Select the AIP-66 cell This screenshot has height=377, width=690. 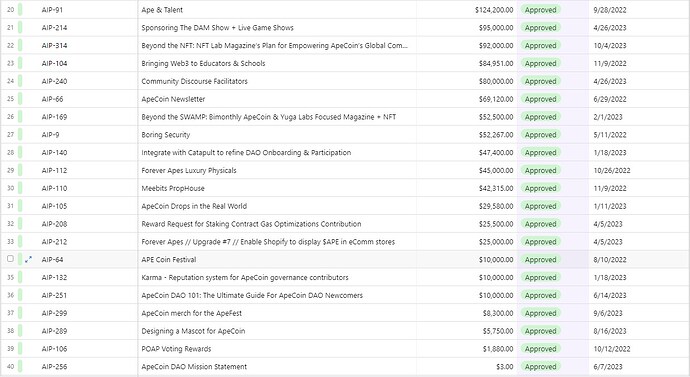pos(52,99)
